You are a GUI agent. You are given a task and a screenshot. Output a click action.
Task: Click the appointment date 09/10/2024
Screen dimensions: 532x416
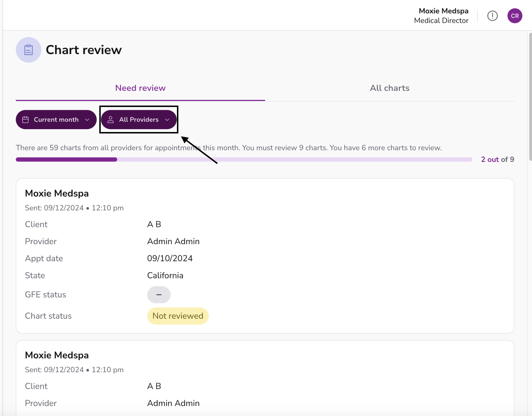[170, 258]
